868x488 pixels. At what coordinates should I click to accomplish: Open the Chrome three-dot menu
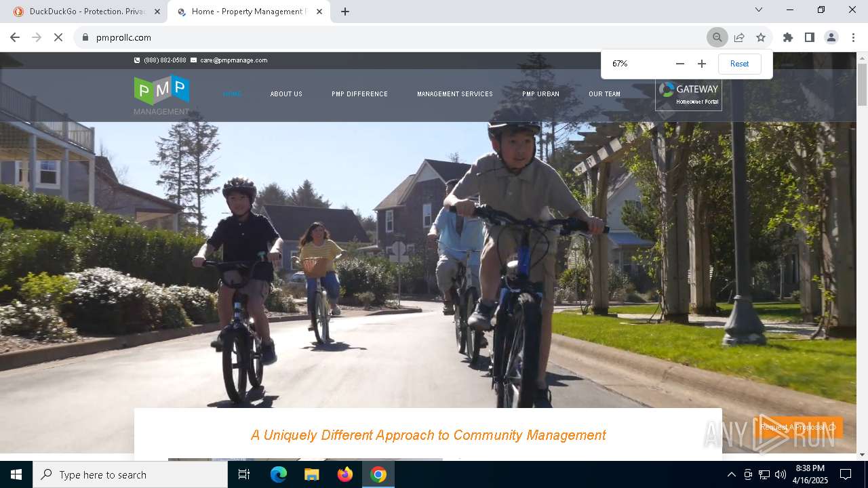tap(853, 37)
